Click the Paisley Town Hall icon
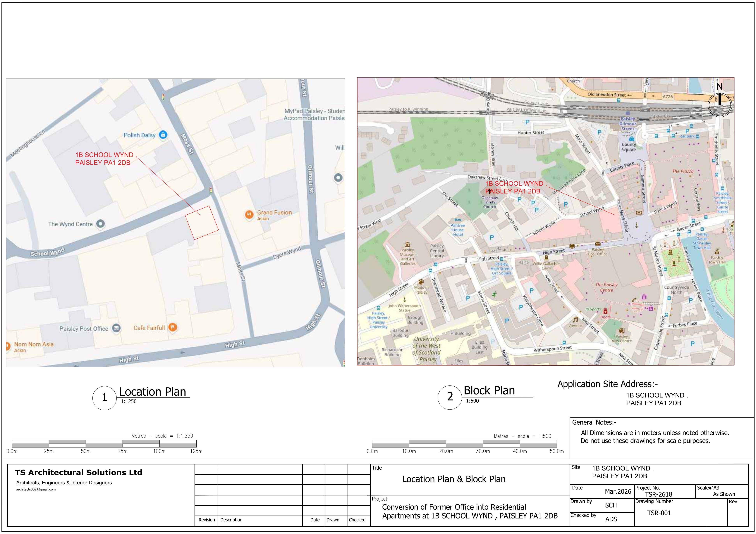This screenshot has width=756, height=534. (x=717, y=251)
